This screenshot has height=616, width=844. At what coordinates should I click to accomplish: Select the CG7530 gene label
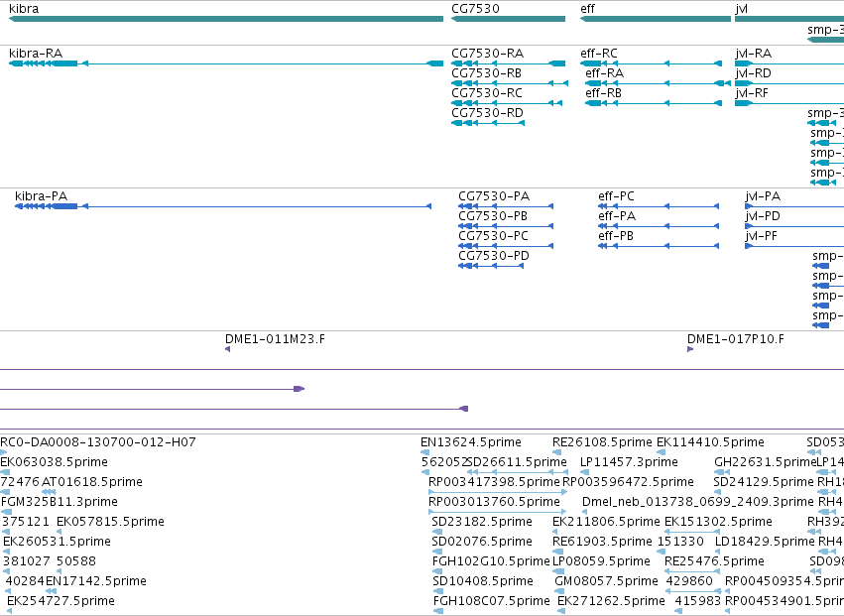coord(475,9)
